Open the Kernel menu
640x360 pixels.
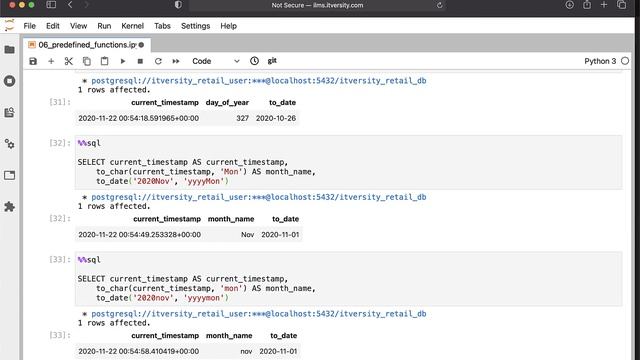tap(133, 26)
